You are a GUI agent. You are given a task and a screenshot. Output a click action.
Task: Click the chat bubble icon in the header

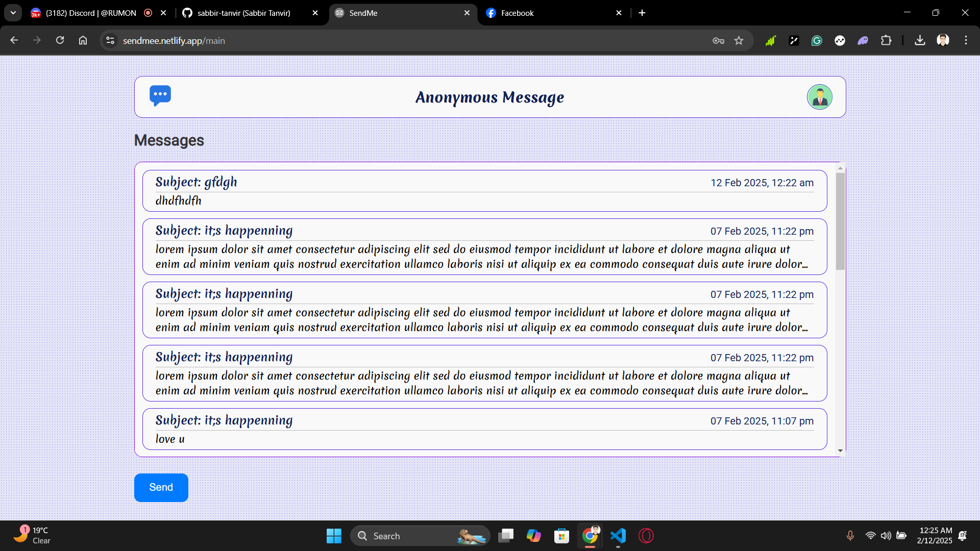(x=160, y=96)
